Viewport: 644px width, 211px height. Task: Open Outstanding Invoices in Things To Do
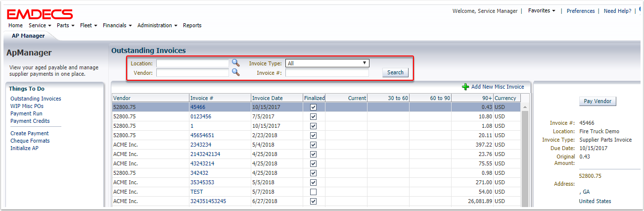click(36, 99)
